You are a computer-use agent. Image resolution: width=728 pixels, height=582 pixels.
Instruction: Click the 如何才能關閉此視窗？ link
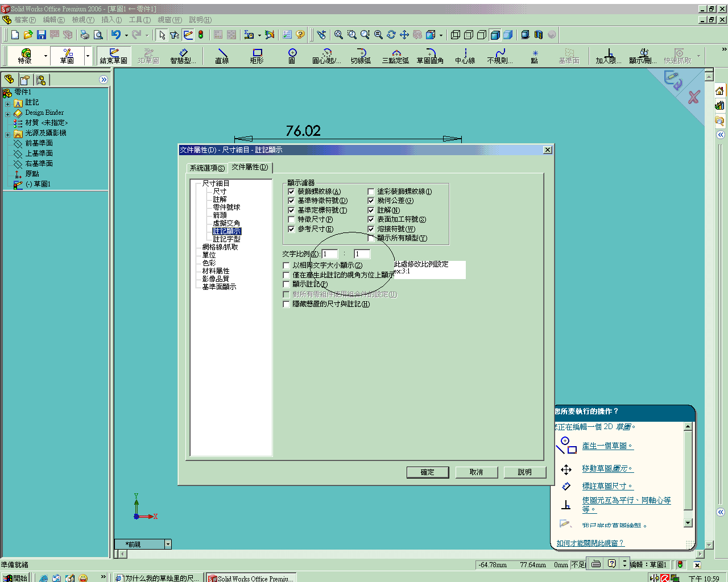(590, 543)
